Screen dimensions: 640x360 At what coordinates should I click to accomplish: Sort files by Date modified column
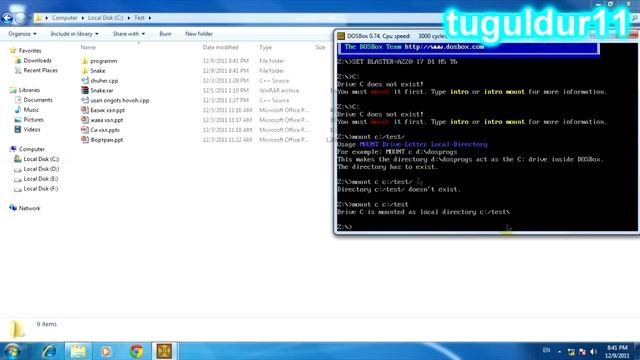220,47
